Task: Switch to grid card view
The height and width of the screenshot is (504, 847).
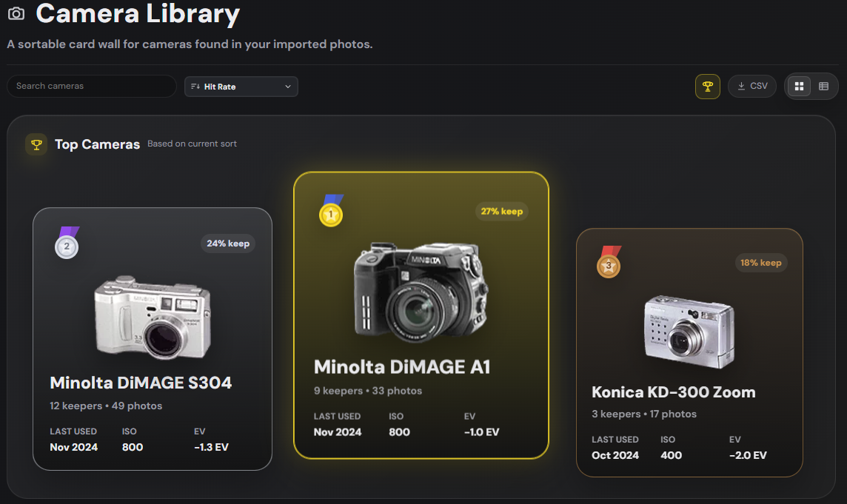Action: pyautogui.click(x=799, y=87)
